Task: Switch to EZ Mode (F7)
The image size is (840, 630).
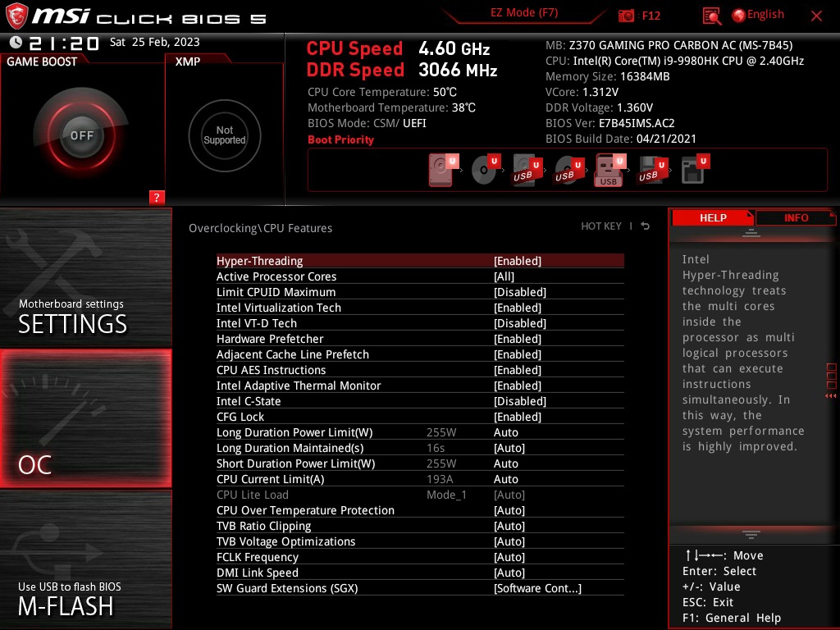Action: tap(524, 13)
